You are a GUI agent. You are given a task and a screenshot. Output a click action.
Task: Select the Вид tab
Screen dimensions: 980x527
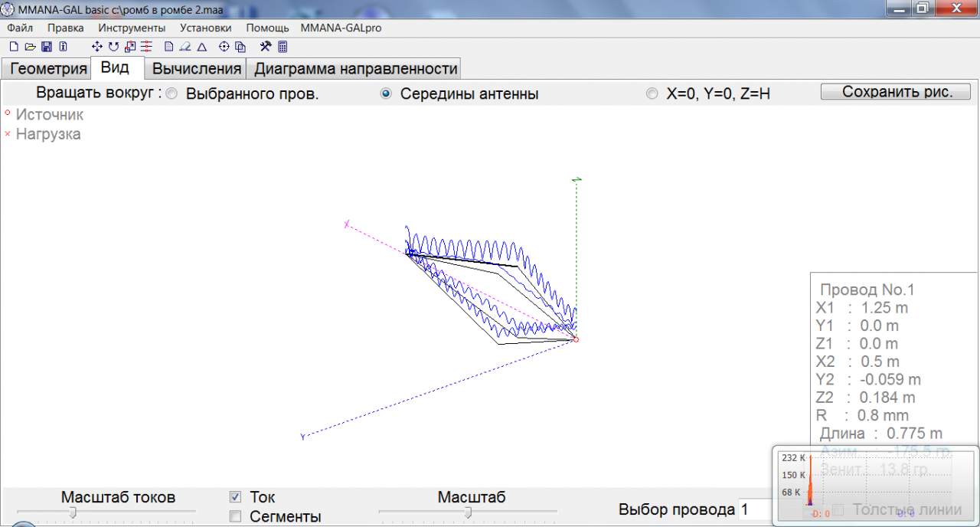click(x=116, y=67)
